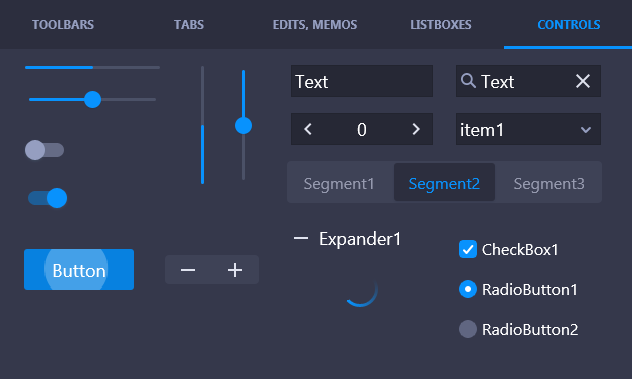Click the spin box left arrow
The height and width of the screenshot is (379, 632).
click(308, 129)
